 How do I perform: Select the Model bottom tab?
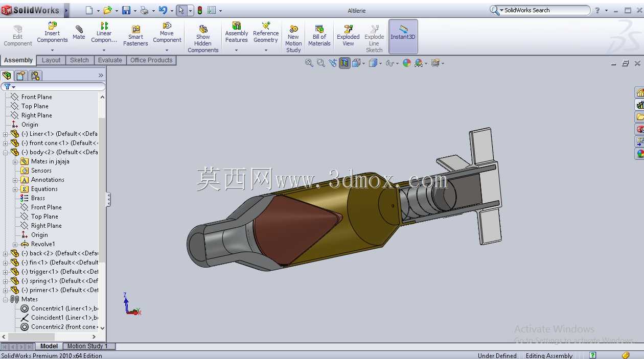[x=49, y=346]
